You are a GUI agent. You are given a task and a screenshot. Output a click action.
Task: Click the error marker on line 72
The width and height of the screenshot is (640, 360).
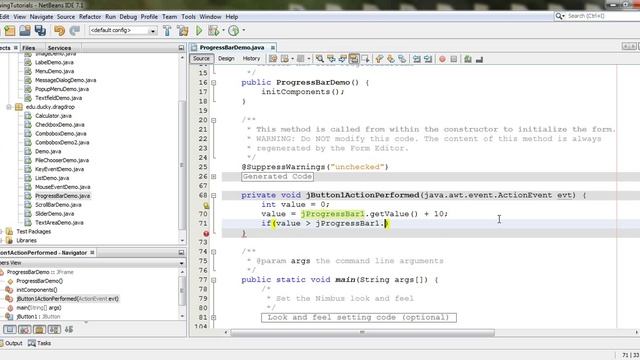pyautogui.click(x=206, y=234)
